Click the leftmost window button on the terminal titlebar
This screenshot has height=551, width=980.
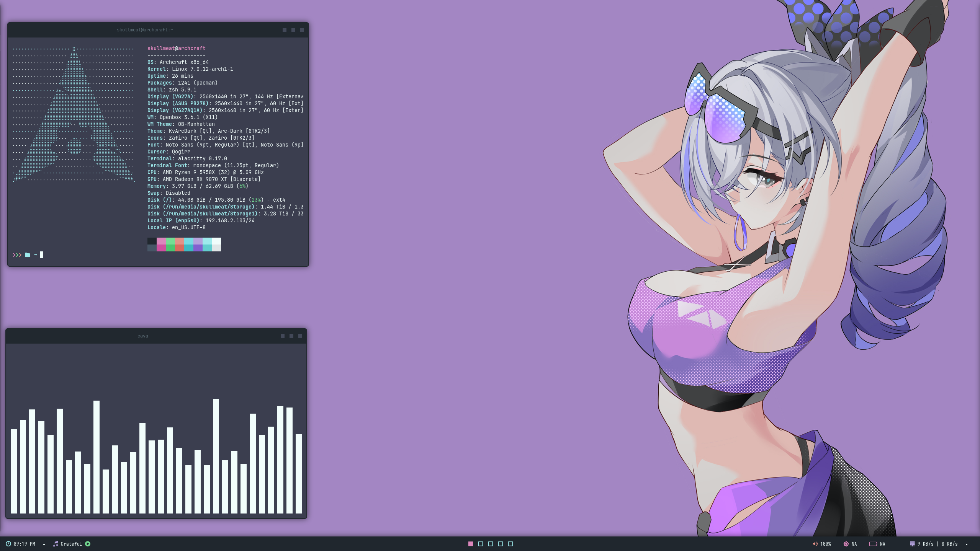tap(285, 30)
